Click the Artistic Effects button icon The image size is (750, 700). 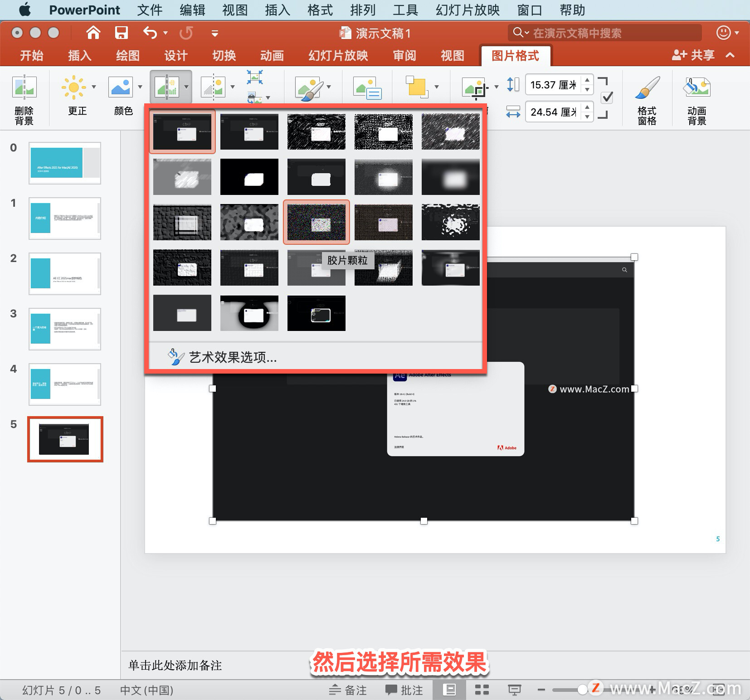pyautogui.click(x=166, y=87)
